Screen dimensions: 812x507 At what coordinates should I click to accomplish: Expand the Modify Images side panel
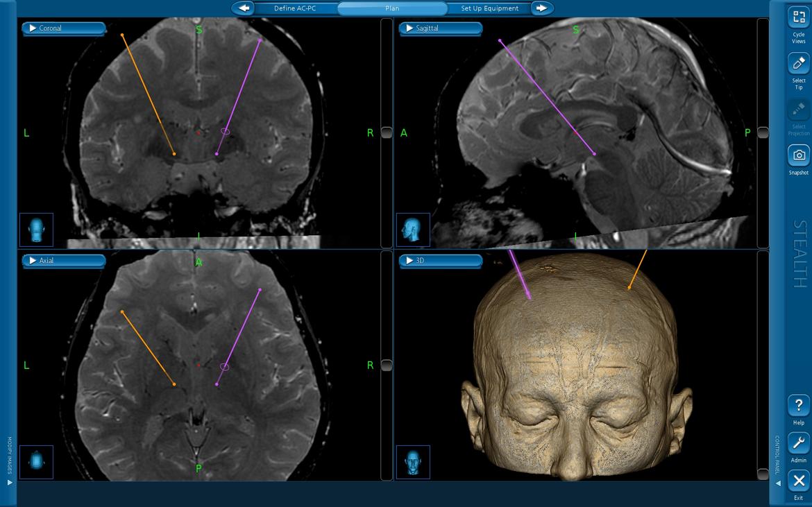(x=10, y=482)
